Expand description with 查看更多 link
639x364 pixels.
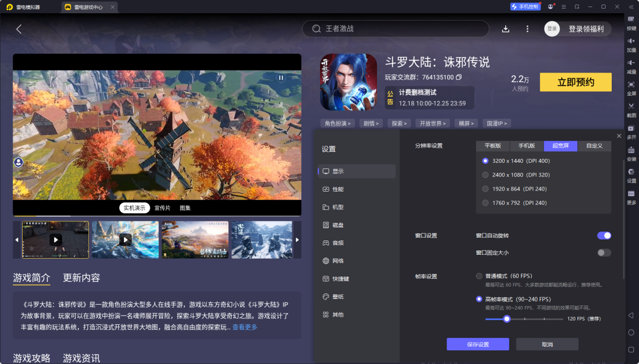pyautogui.click(x=245, y=327)
